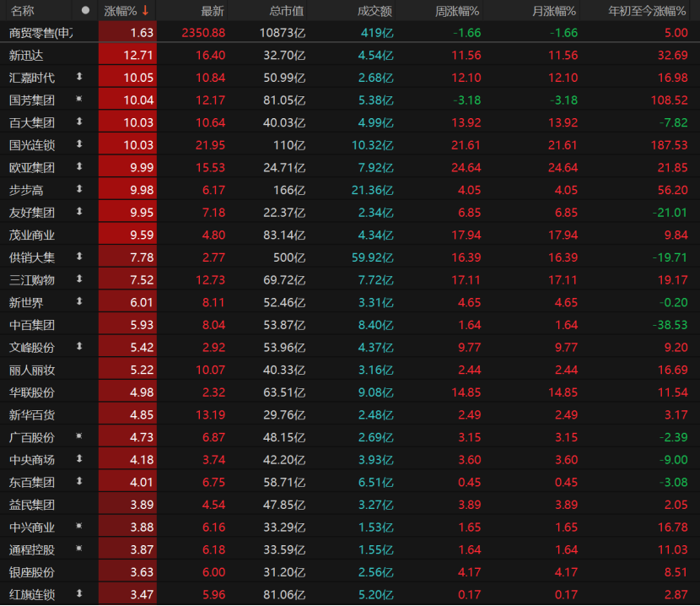Click the 年初至今涨幅% column header

pyautogui.click(x=648, y=11)
